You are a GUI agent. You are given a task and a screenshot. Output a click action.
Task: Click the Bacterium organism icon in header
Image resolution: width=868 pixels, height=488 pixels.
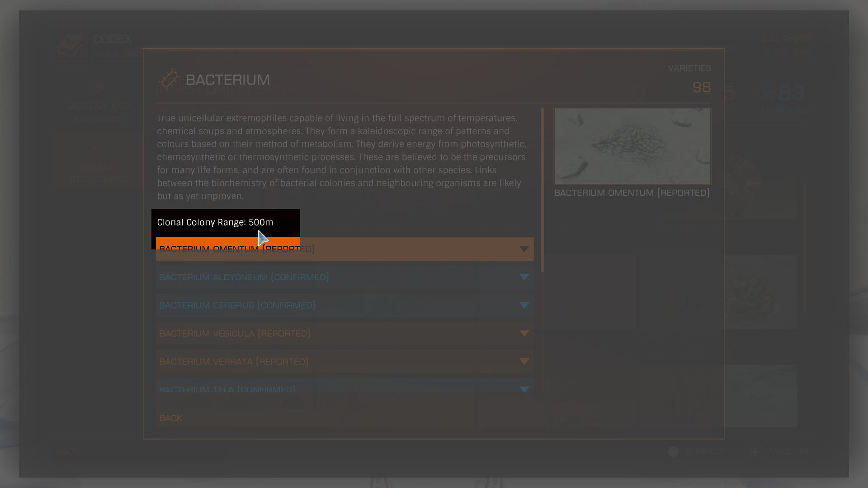(x=169, y=79)
